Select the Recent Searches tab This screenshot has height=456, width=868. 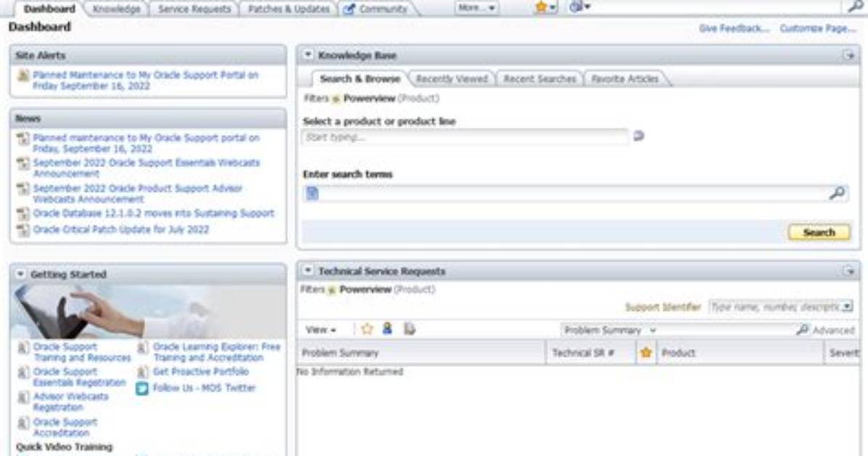tap(540, 79)
